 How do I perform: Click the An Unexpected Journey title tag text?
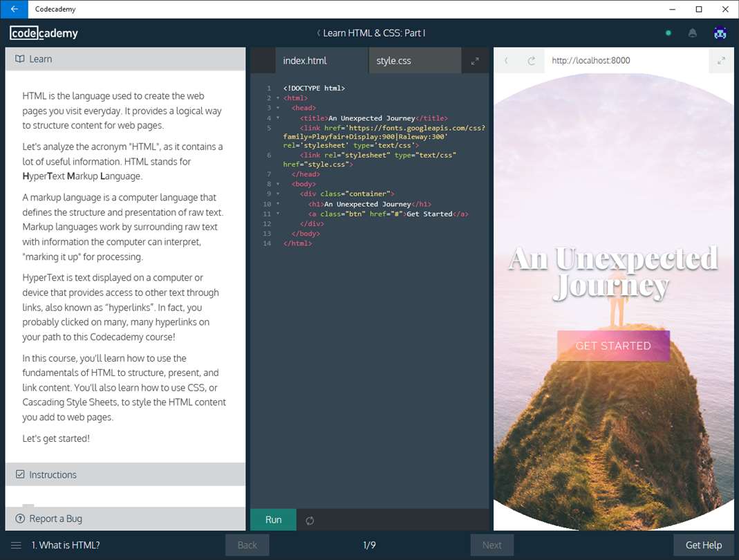point(371,118)
